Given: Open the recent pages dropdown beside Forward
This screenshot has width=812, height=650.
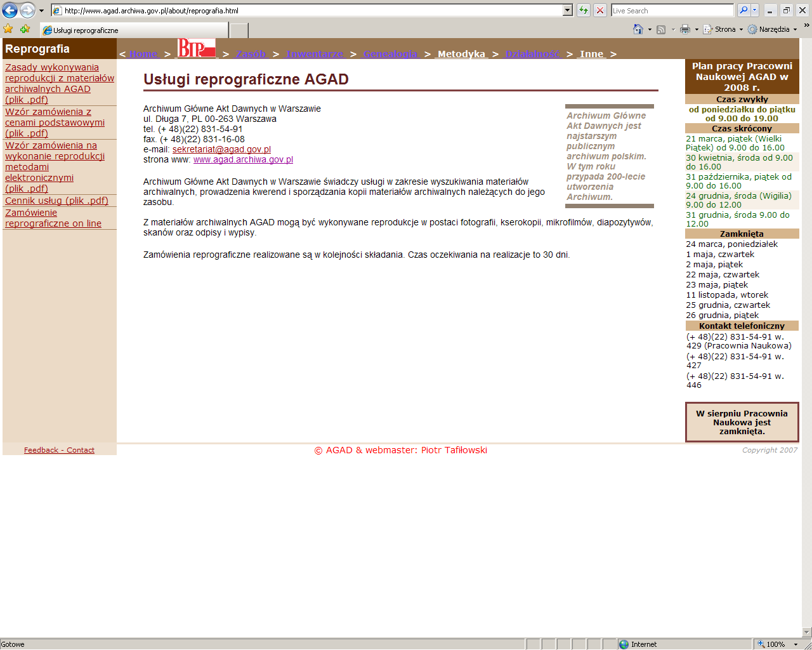Looking at the screenshot, I should pyautogui.click(x=42, y=11).
